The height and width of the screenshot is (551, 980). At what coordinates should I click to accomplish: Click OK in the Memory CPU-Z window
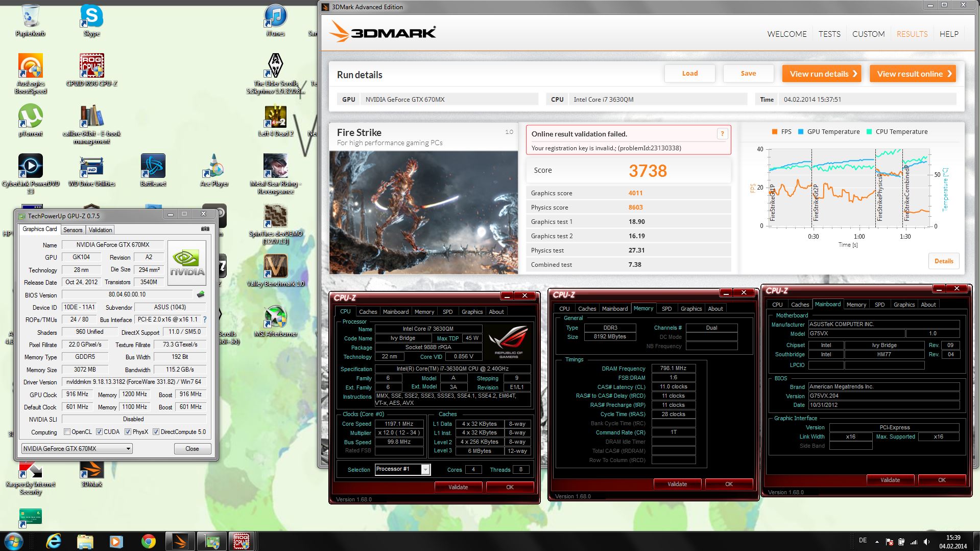coord(729,484)
